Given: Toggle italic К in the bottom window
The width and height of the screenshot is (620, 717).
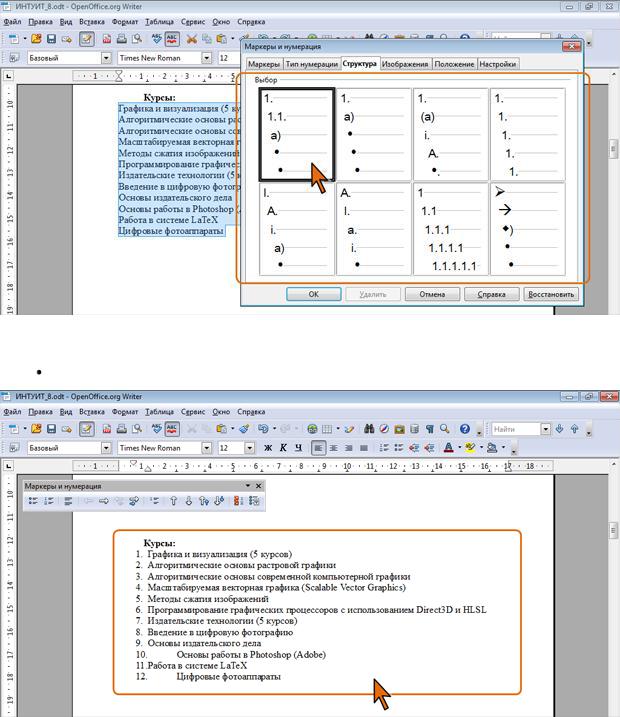Looking at the screenshot, I should (283, 448).
